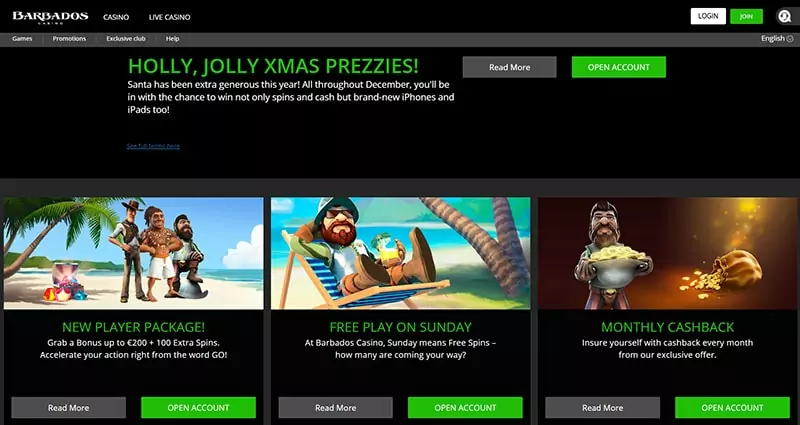Read More about New Player Package
The height and width of the screenshot is (425, 800).
tap(68, 408)
